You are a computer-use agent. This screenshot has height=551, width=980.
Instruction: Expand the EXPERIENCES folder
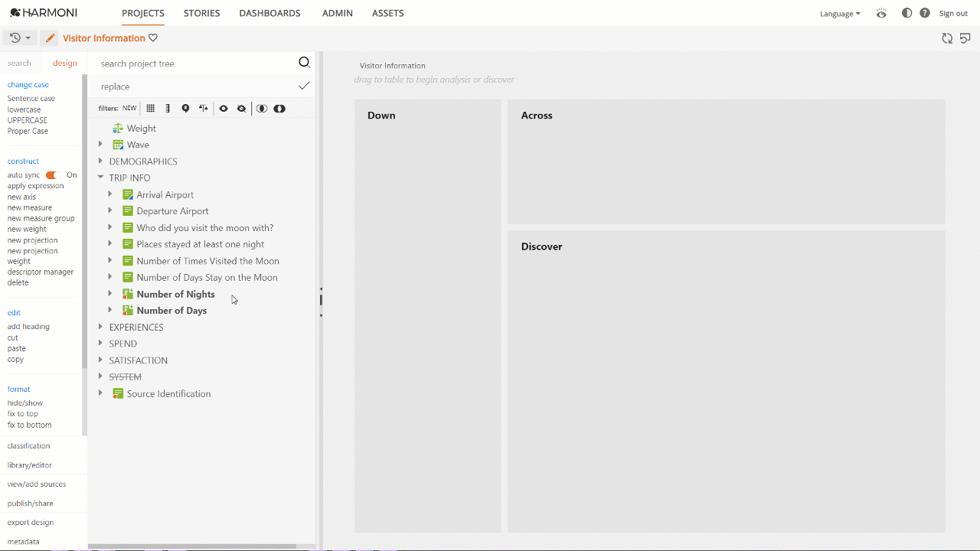point(100,327)
